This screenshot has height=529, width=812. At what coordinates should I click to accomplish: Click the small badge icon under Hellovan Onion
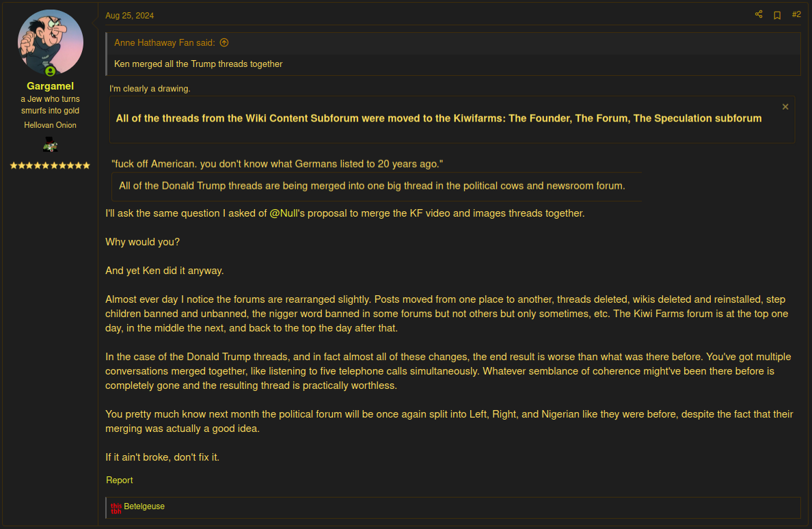50,144
